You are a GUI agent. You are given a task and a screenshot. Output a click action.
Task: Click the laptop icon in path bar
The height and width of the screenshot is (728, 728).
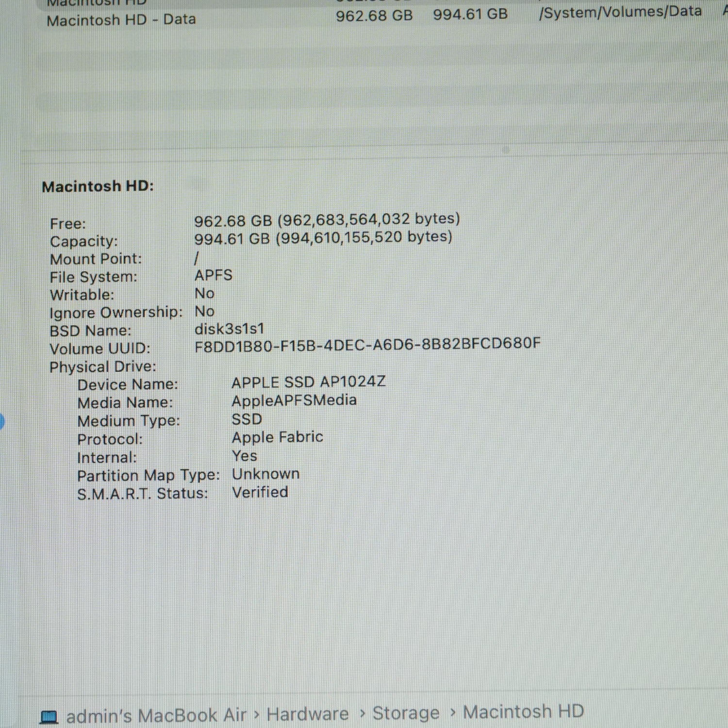coord(49,717)
